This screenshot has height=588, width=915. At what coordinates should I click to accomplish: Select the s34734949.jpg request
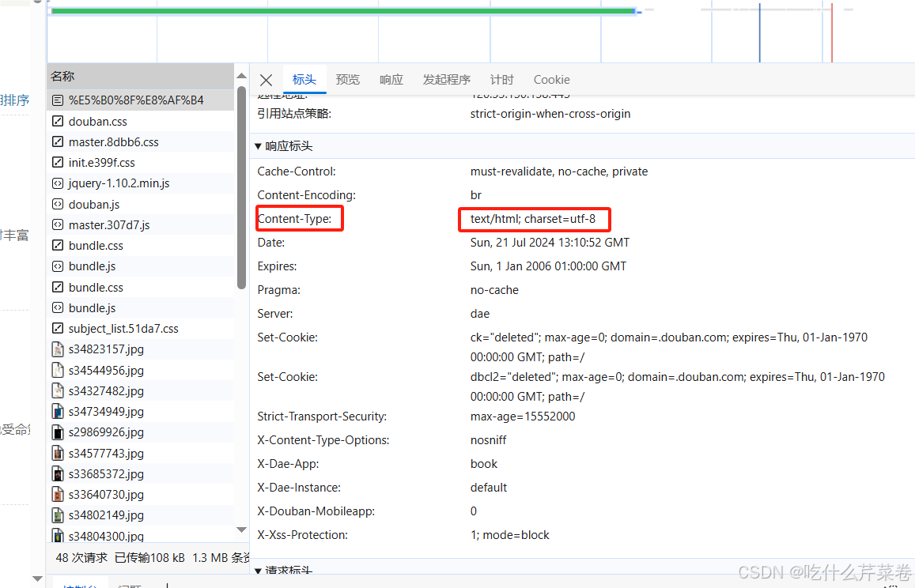tap(140, 411)
